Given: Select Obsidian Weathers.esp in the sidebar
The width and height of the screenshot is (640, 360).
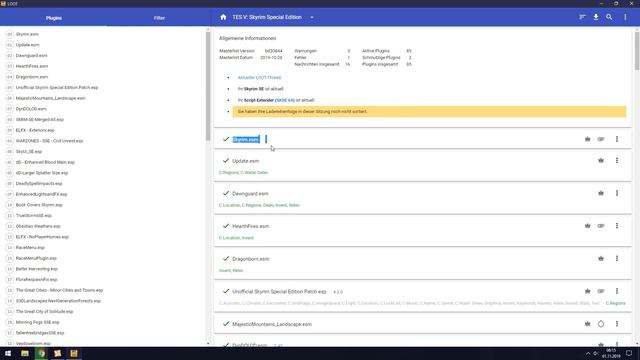Looking at the screenshot, I should pos(38,226).
